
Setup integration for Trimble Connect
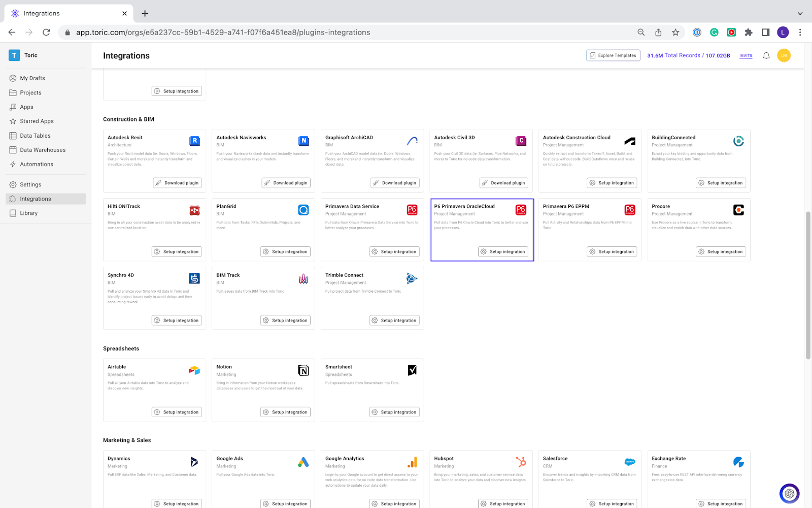pyautogui.click(x=394, y=321)
